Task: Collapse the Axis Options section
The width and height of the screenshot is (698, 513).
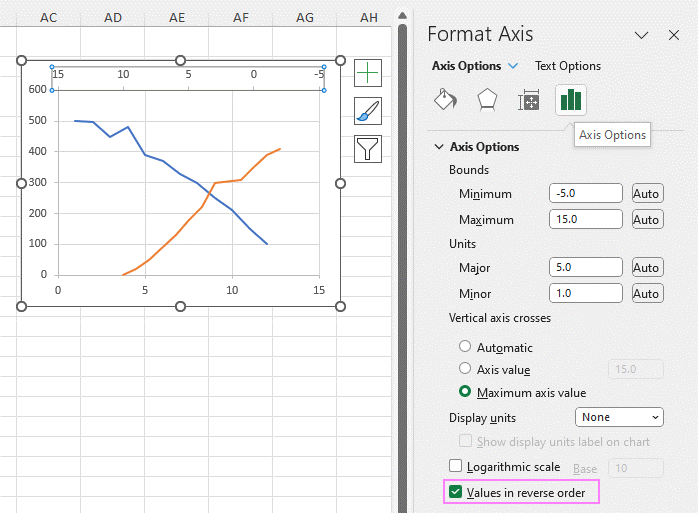Action: point(439,147)
